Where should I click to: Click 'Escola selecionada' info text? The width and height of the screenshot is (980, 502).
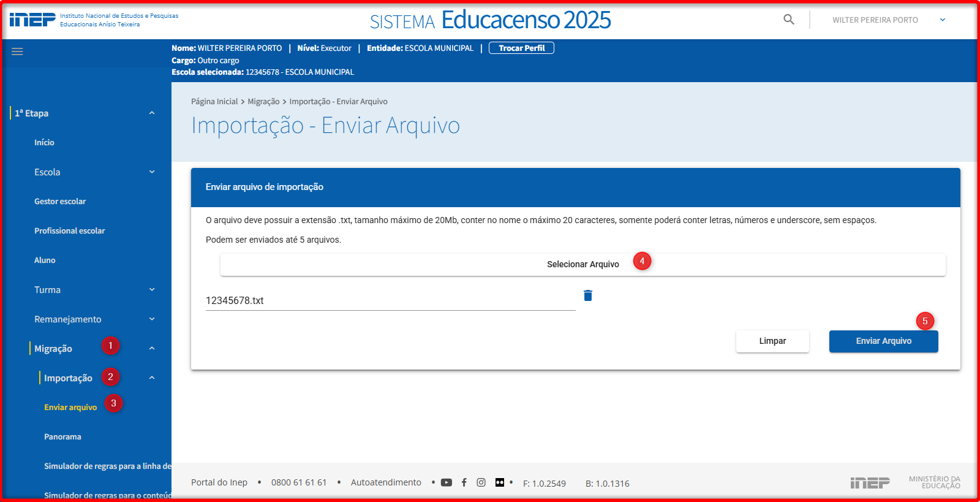tap(263, 72)
